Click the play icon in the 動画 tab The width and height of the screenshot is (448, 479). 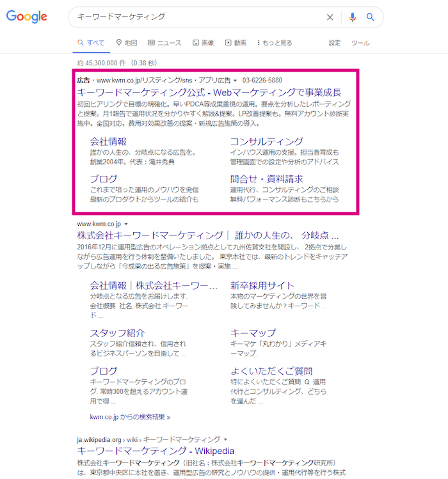pyautogui.click(x=228, y=43)
